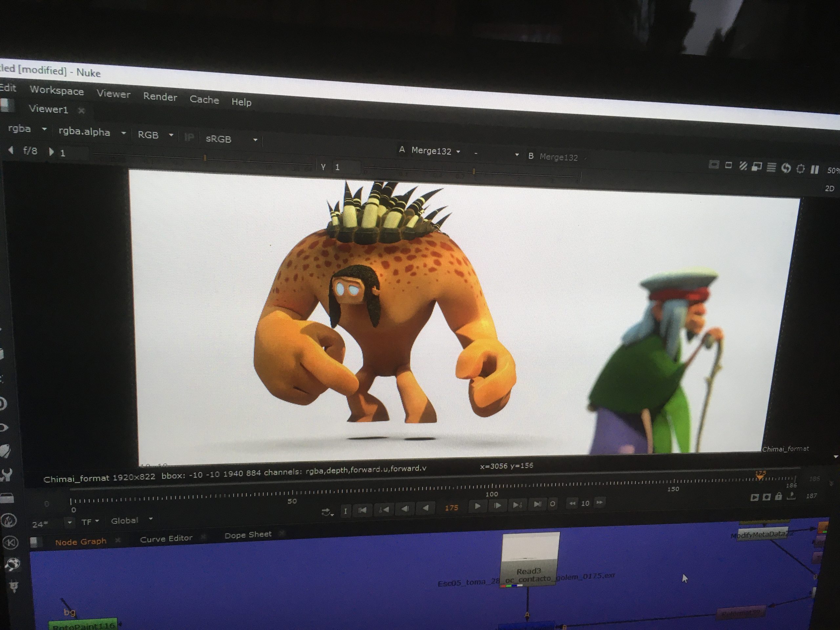The width and height of the screenshot is (840, 630).
Task: Switch to the Dope Sheet tab
Action: tap(248, 535)
